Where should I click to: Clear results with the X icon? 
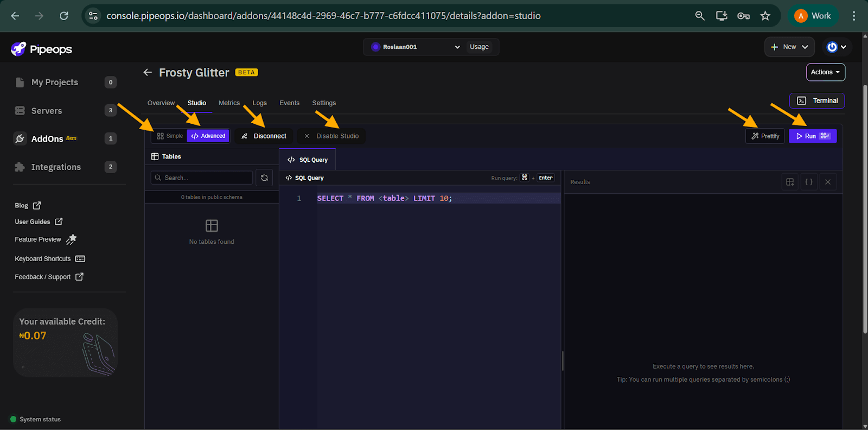[x=828, y=182]
